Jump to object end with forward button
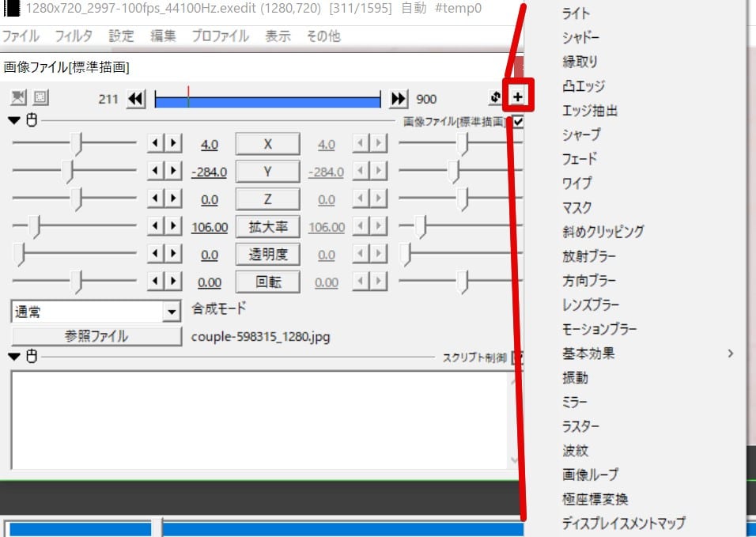Screen dimensions: 756x537 (399, 100)
